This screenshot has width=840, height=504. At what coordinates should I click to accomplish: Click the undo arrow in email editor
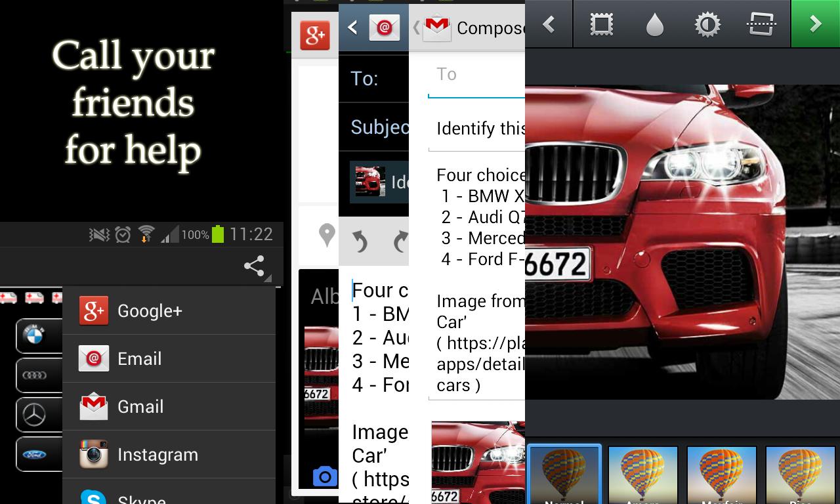tap(360, 241)
